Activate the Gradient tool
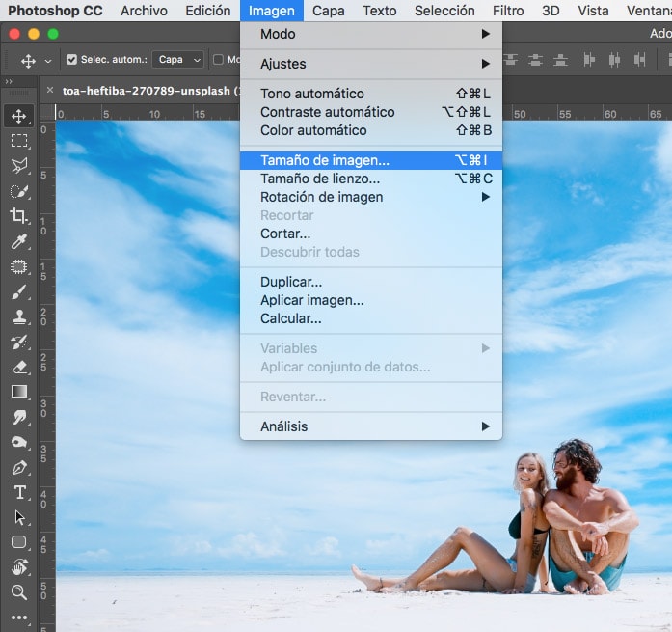Image resolution: width=672 pixels, height=632 pixels. coord(18,392)
